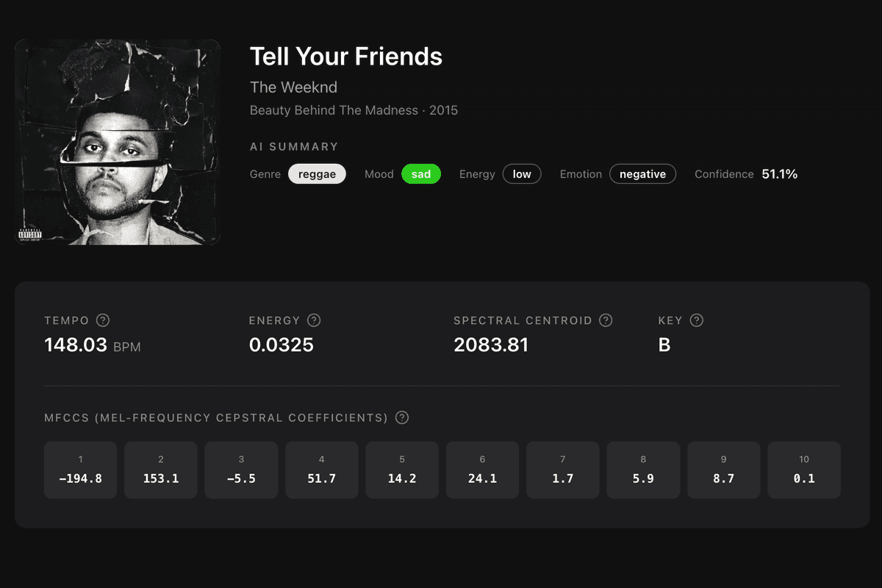The height and width of the screenshot is (588, 882).
Task: Show MFCCs explanation via help icon
Action: pos(402,417)
